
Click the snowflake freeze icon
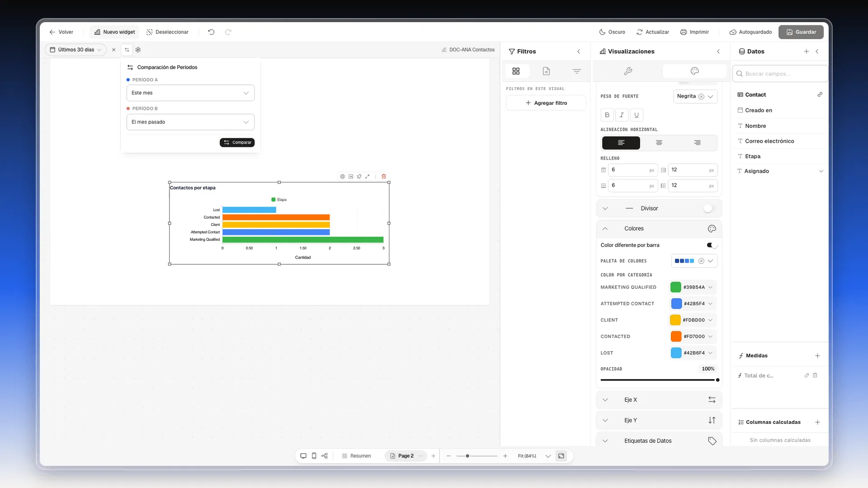tap(138, 50)
